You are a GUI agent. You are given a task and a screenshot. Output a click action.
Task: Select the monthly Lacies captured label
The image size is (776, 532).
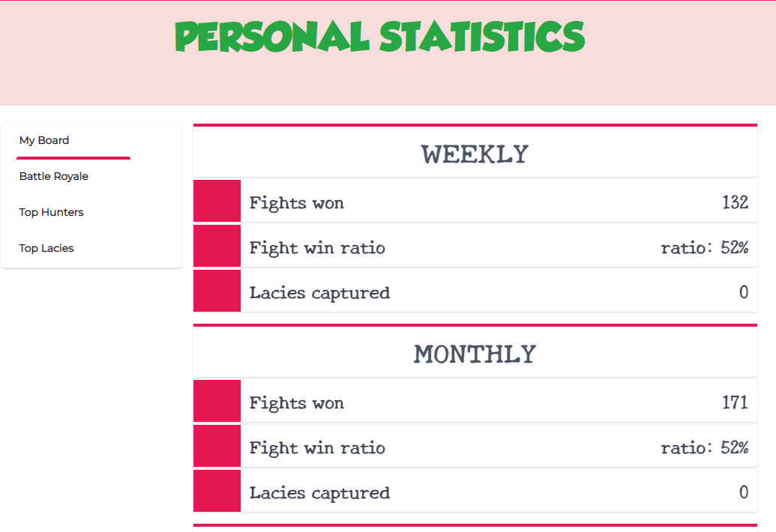319,493
